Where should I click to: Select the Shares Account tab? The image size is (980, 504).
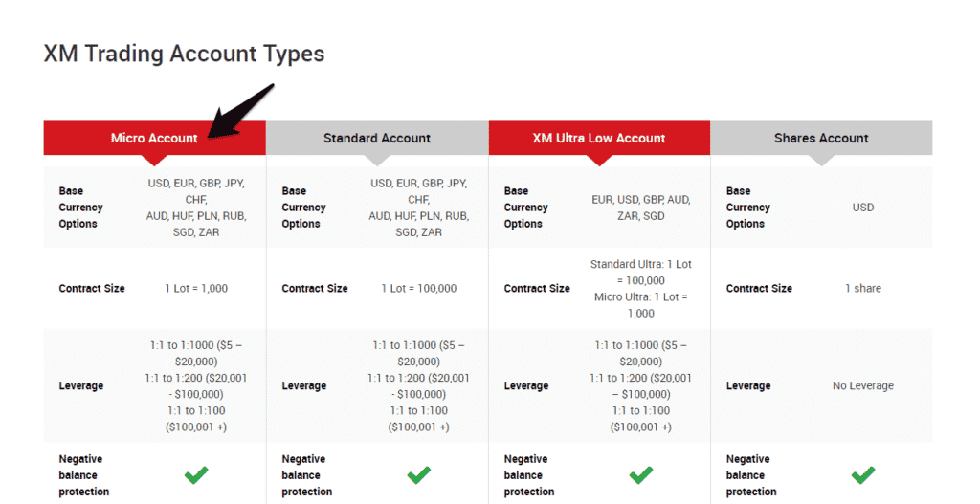(x=821, y=138)
